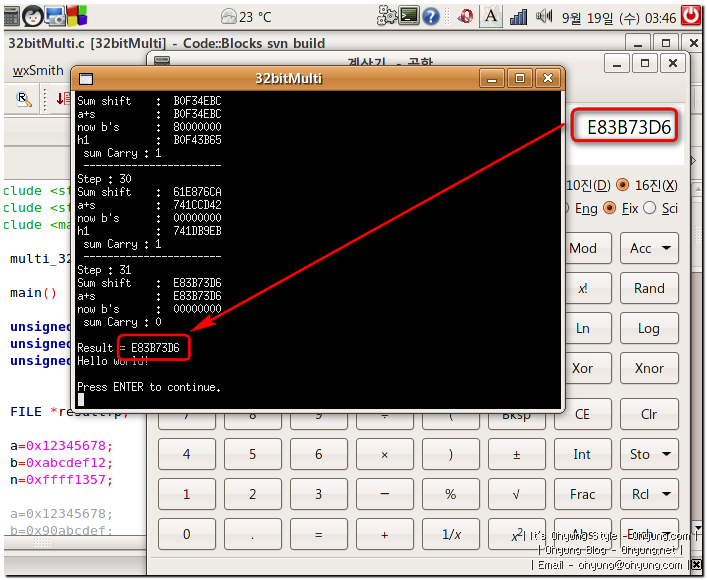The image size is (707, 580).
Task: Click calculator digit 2 button
Action: [252, 494]
